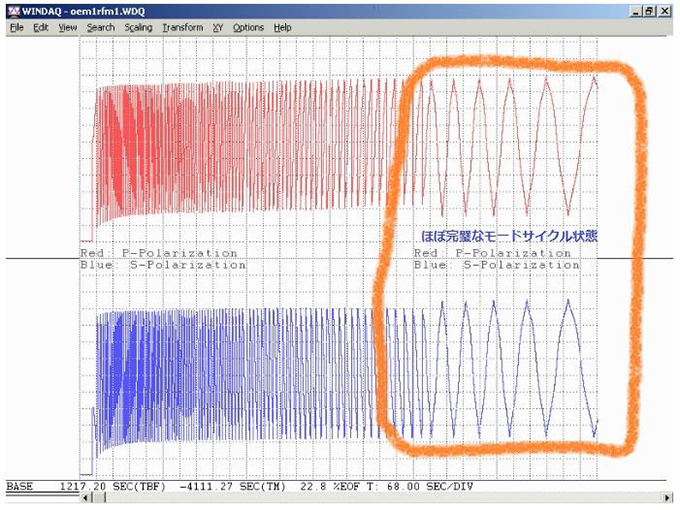Open the Scaling menu
This screenshot has width=680, height=510.
pyautogui.click(x=138, y=27)
